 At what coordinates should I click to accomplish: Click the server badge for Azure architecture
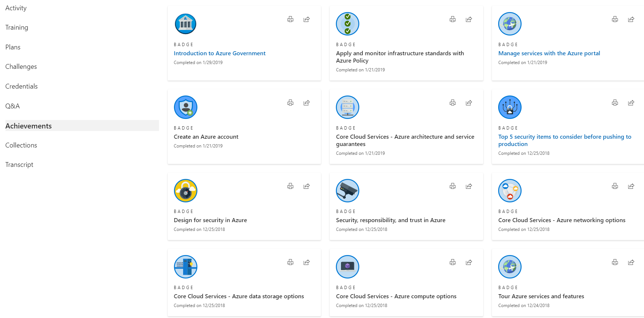348,107
